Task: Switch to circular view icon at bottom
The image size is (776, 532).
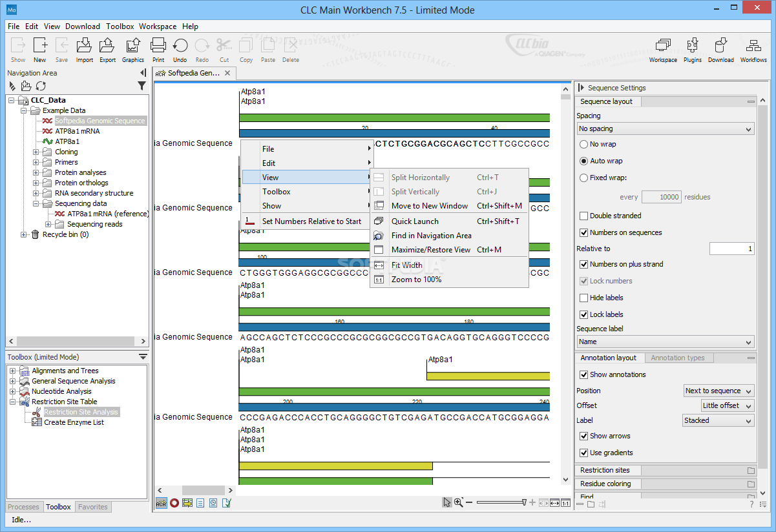Action: 174,503
